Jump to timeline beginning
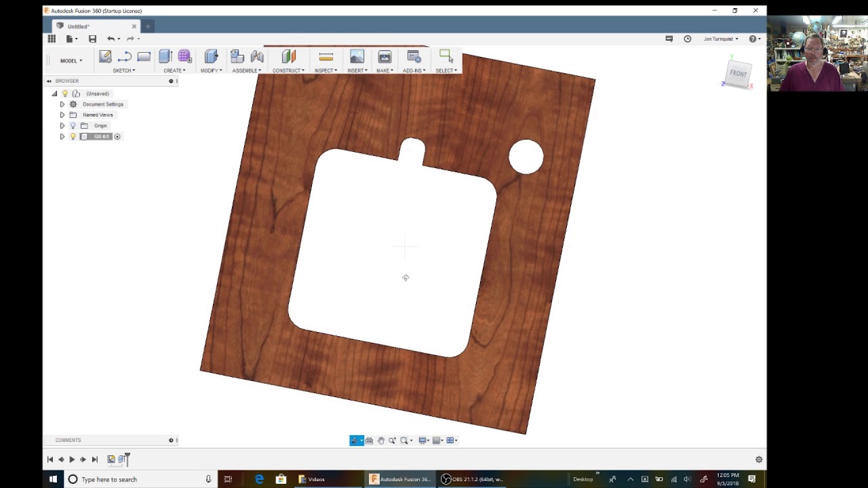Viewport: 868px width, 488px height. [50, 460]
